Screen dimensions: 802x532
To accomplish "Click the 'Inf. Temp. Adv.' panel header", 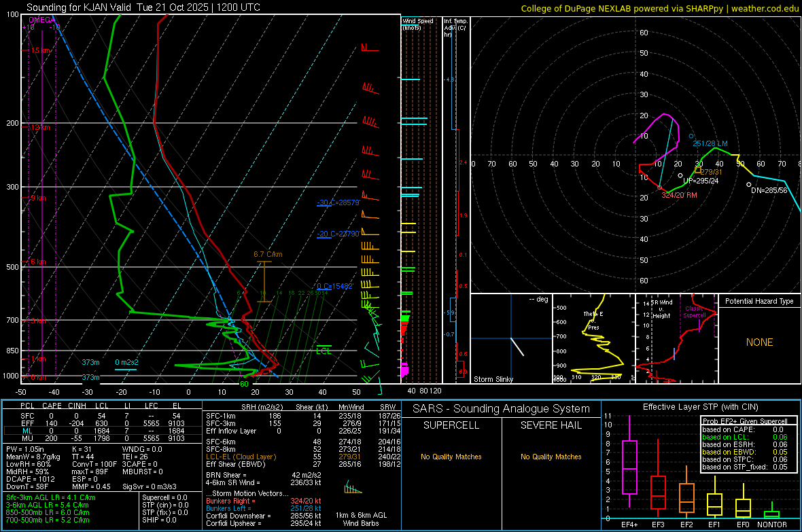I will (456, 28).
